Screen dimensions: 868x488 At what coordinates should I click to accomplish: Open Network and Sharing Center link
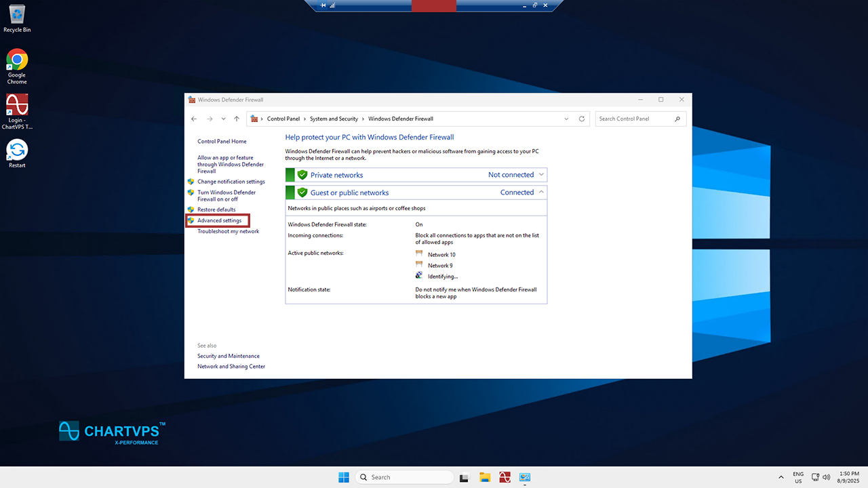tap(231, 367)
